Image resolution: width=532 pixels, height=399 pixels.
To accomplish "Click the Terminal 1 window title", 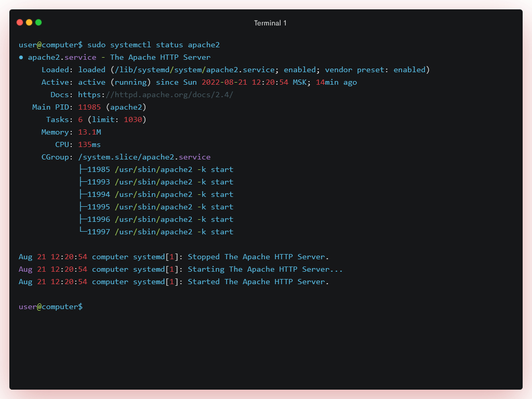I will (270, 23).
